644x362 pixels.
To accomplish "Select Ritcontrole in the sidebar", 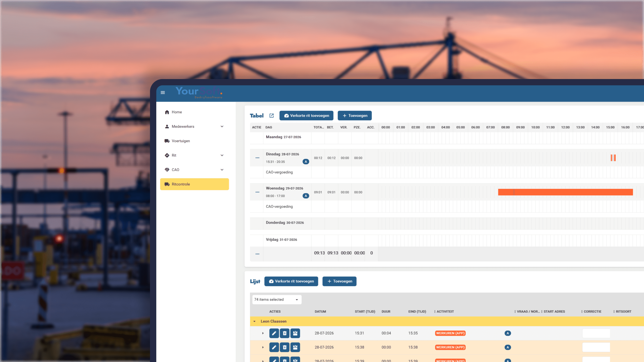I will point(194,184).
